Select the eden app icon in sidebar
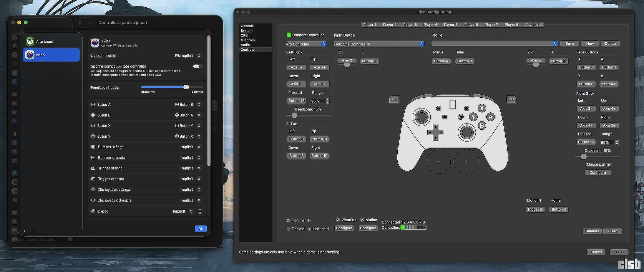 point(30,55)
